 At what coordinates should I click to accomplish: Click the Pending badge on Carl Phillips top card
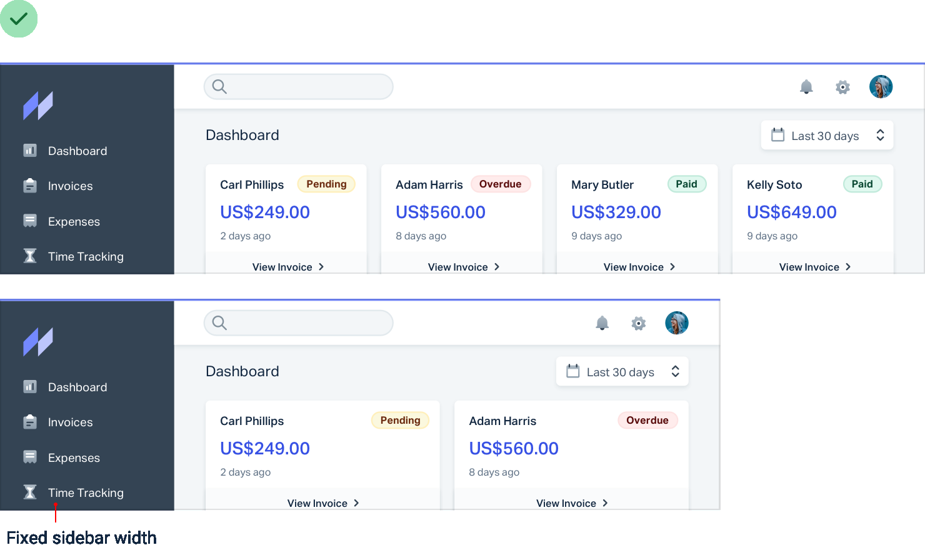tap(326, 184)
